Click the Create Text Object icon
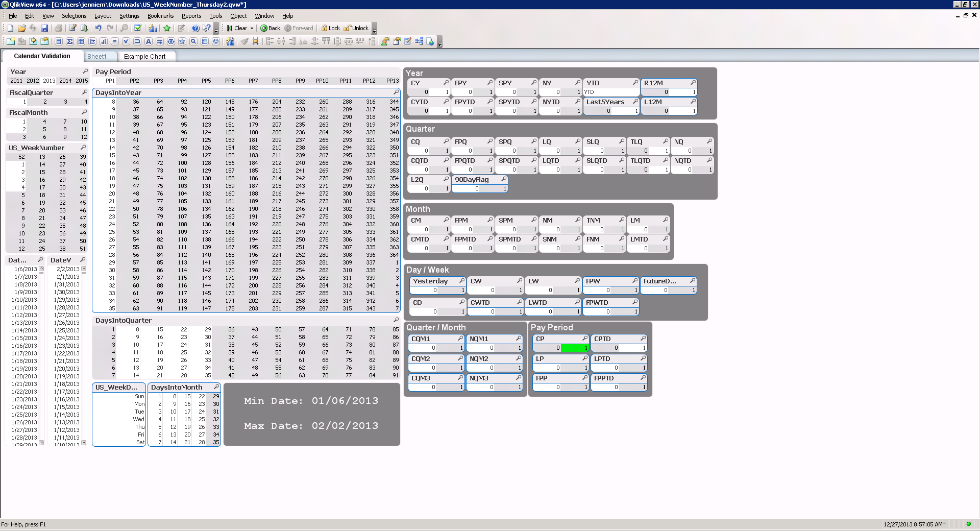Image resolution: width=980 pixels, height=531 pixels. (149, 42)
